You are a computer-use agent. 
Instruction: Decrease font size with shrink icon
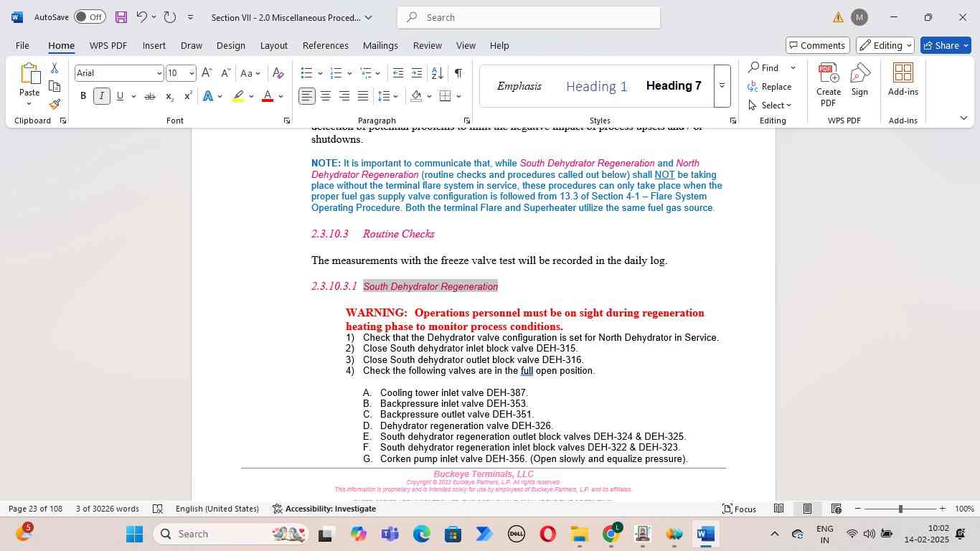[x=225, y=73]
